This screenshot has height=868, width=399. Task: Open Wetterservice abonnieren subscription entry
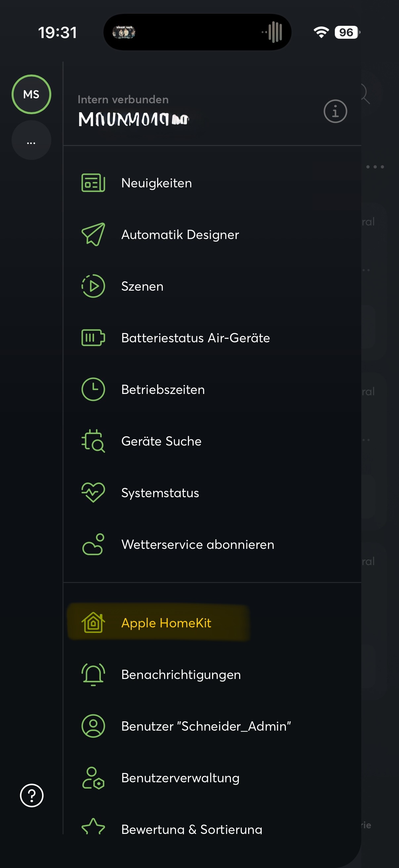[198, 545]
